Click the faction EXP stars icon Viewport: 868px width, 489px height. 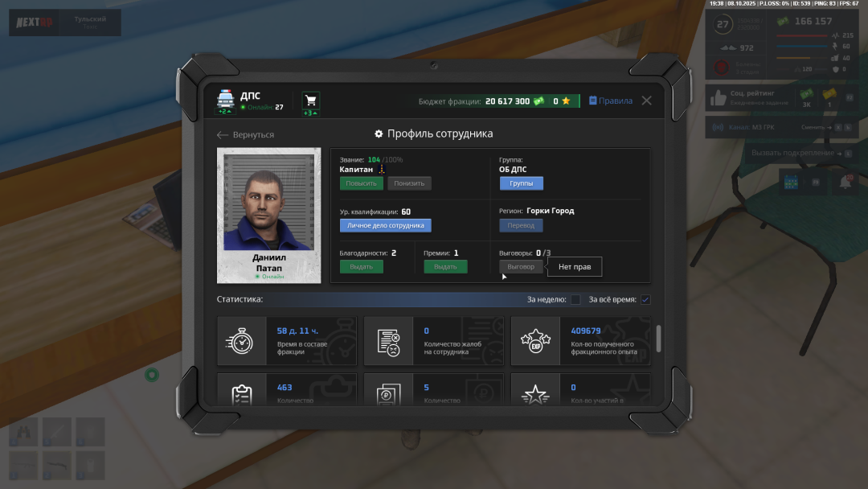click(x=535, y=341)
